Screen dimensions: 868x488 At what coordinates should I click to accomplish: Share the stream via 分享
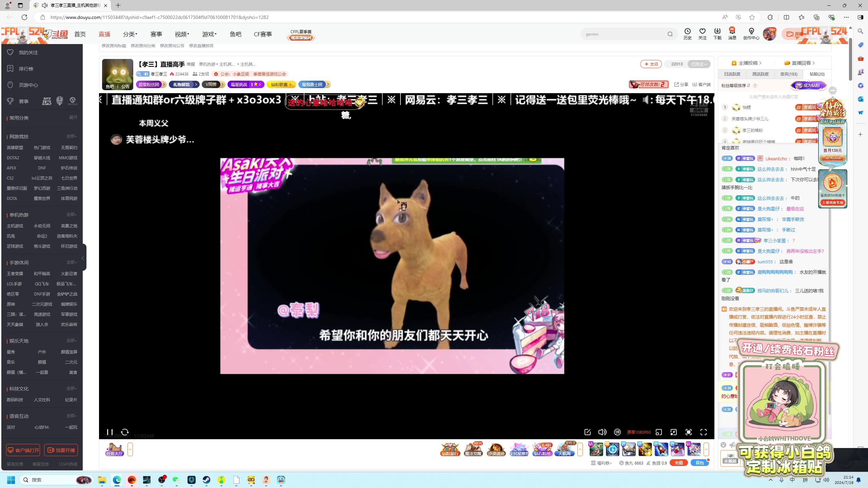point(681,84)
